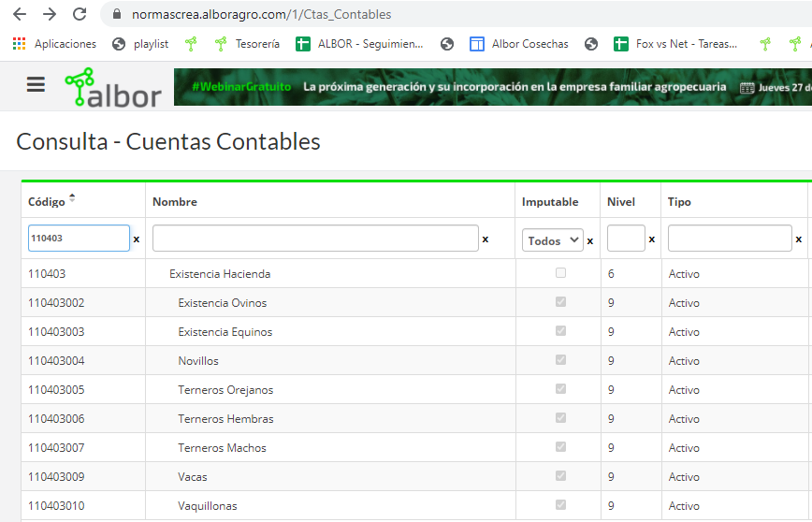Select the Terneros Hembras row name
This screenshot has width=812, height=522.
click(x=225, y=419)
